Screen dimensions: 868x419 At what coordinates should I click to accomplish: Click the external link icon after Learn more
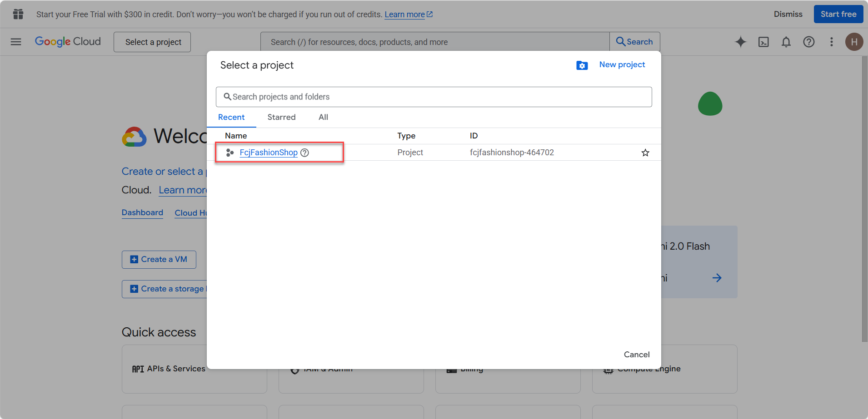(x=430, y=15)
